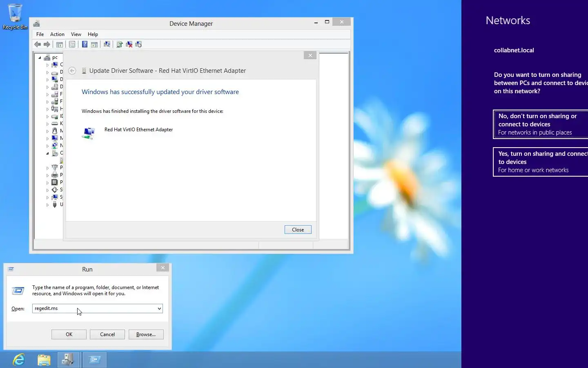Open the File menu in Device Manager
588x368 pixels.
[40, 34]
